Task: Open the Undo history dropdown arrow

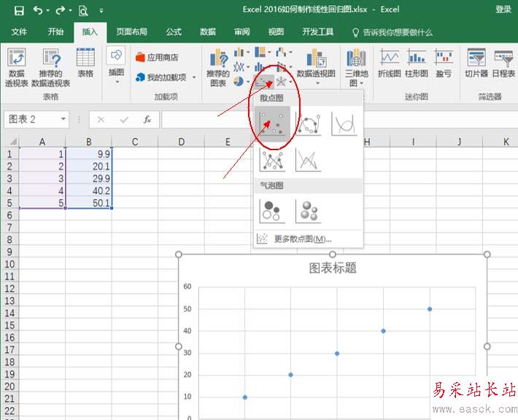Action: (48, 11)
